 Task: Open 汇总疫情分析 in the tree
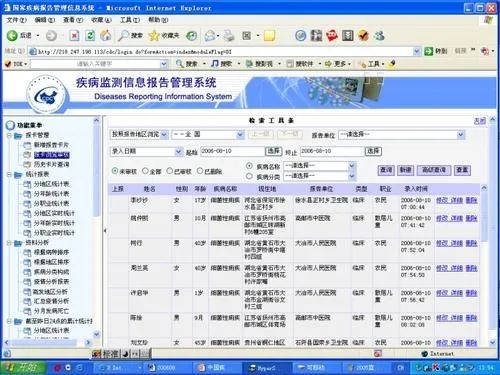click(x=51, y=301)
